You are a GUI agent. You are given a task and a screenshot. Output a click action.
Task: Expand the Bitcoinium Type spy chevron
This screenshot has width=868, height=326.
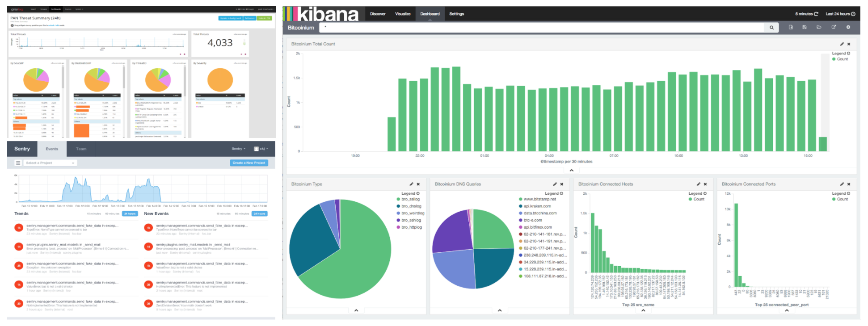356,310
